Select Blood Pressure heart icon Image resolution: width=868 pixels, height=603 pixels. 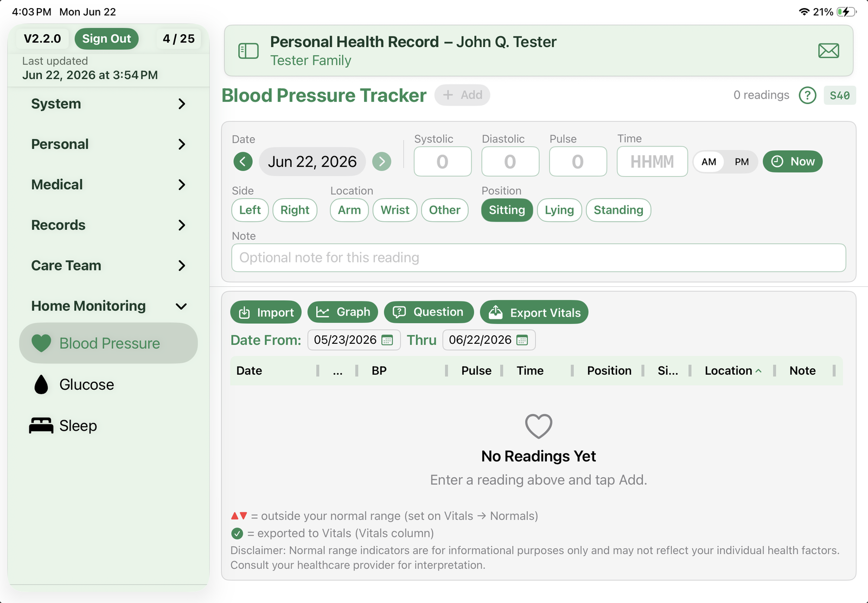(x=41, y=343)
